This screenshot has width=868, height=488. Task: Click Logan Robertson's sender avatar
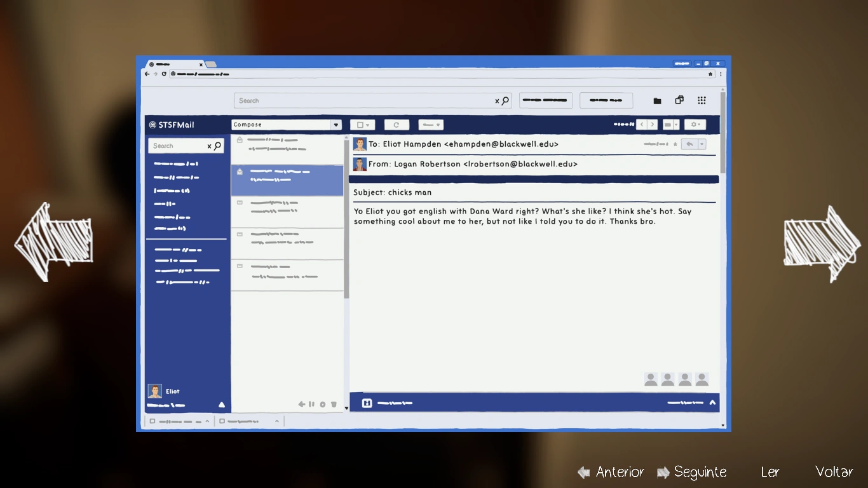tap(360, 164)
